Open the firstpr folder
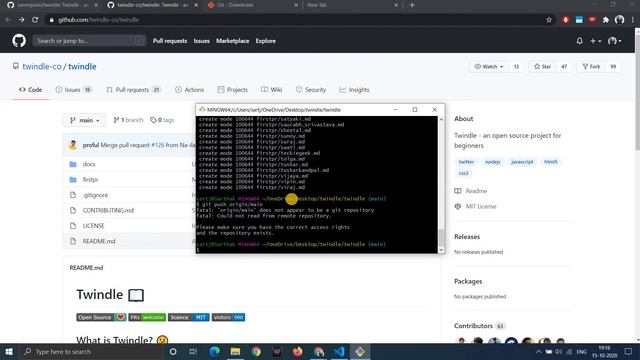The height and width of the screenshot is (360, 640). click(x=91, y=180)
